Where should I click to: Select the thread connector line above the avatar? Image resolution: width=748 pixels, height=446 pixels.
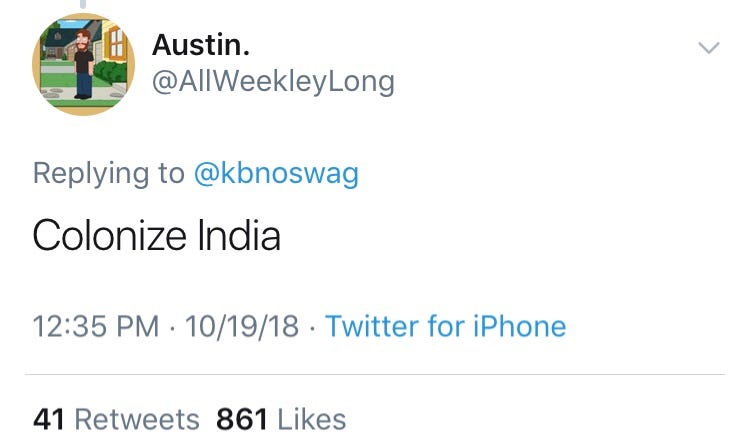83,4
